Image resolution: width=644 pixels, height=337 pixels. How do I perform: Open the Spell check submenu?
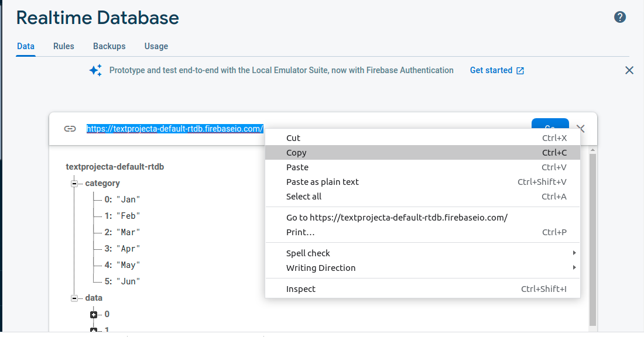(423, 253)
